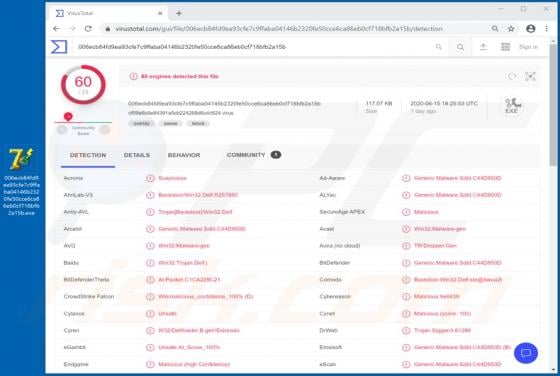This screenshot has height=376, width=560.
Task: Open a new browser tab
Action: coord(179,13)
